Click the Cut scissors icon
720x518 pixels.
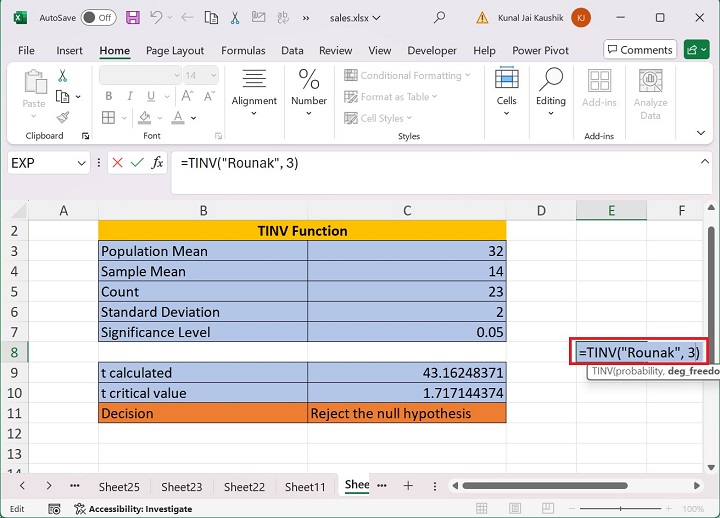pos(63,76)
